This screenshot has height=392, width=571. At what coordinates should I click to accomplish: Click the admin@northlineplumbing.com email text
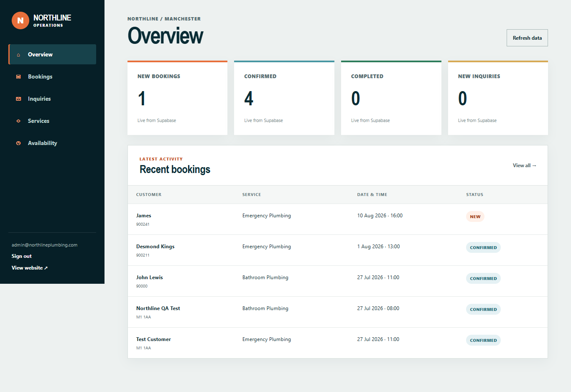click(45, 245)
